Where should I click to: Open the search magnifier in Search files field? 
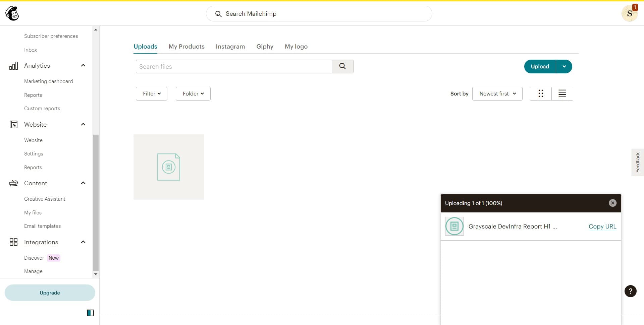pyautogui.click(x=342, y=66)
